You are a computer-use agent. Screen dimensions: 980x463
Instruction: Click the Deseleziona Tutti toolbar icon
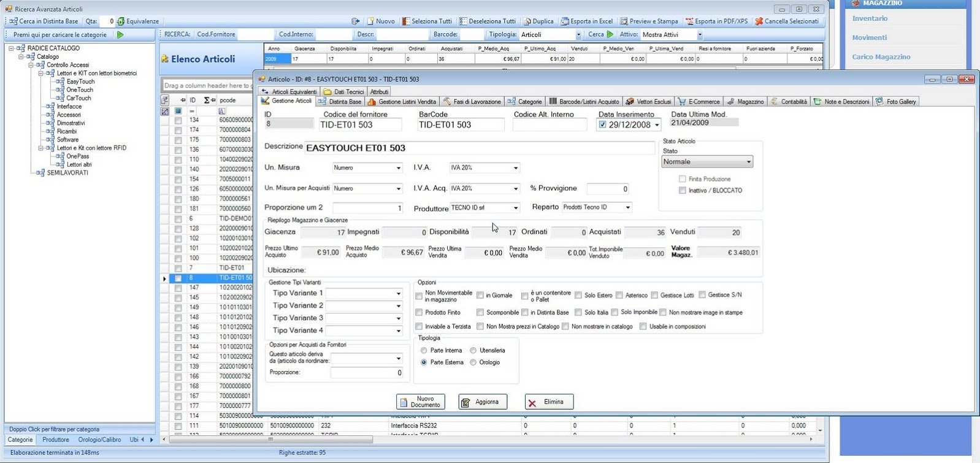point(463,21)
